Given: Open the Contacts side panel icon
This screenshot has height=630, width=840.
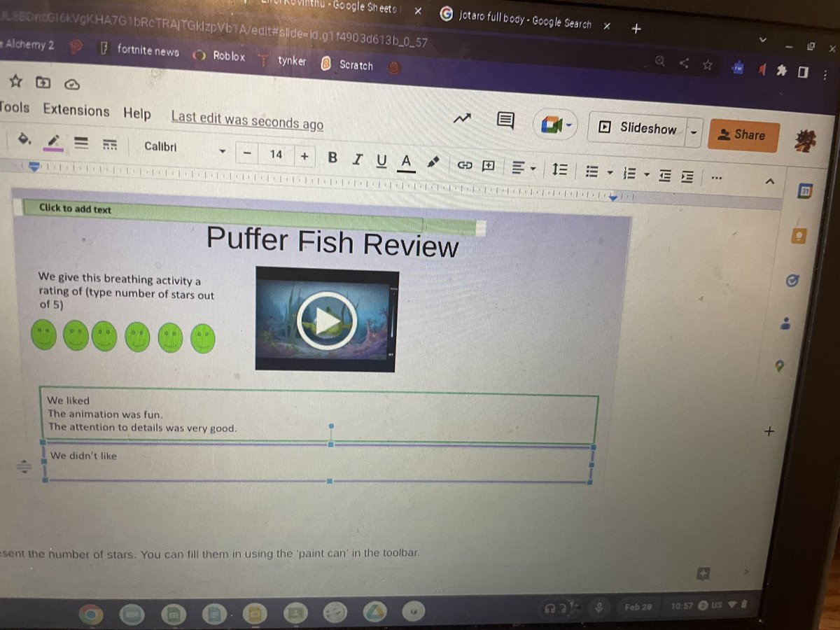Looking at the screenshot, I should (x=785, y=323).
